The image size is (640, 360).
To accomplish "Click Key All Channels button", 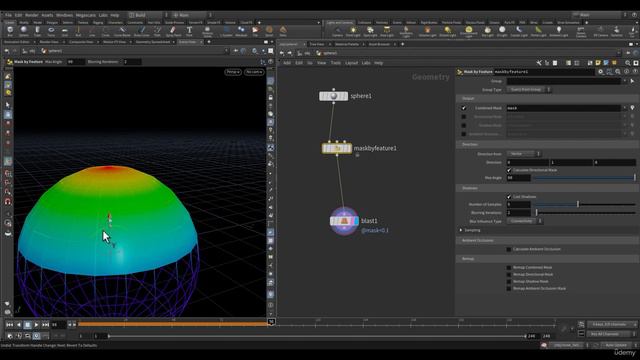I will click(605, 334).
